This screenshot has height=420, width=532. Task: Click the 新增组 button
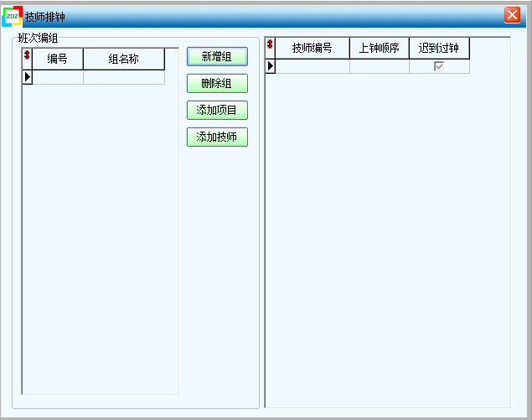(x=217, y=56)
